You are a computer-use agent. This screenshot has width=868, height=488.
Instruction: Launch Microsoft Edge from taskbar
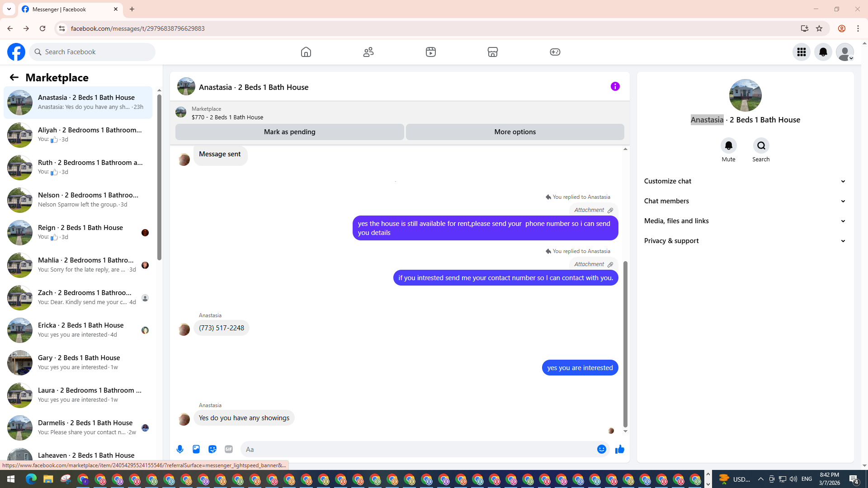31,479
